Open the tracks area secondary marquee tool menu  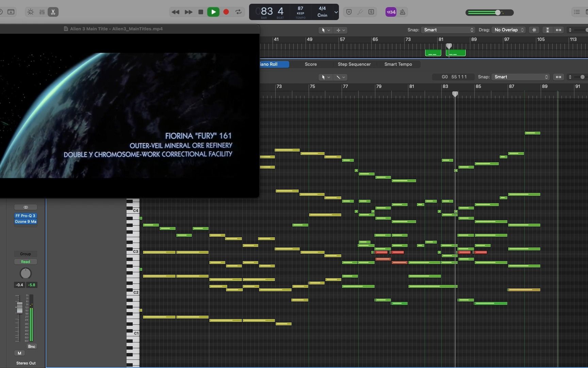click(x=341, y=30)
